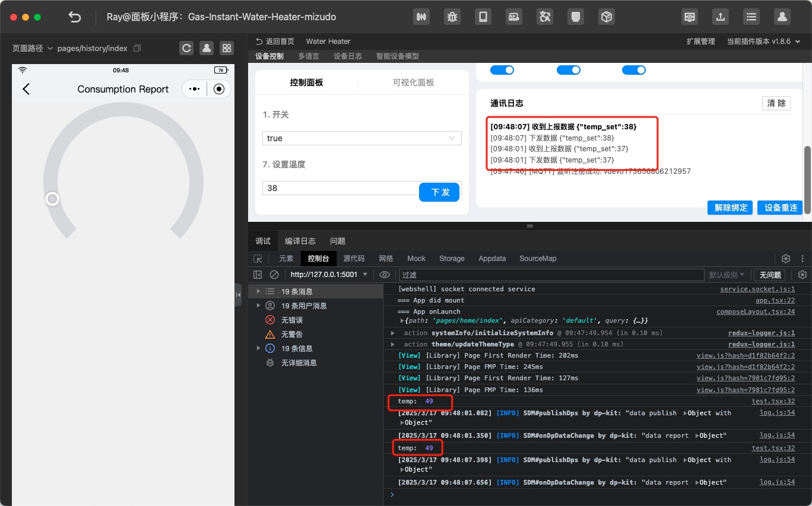
Task: Open the translate multi-language tool
Action: pos(545,17)
